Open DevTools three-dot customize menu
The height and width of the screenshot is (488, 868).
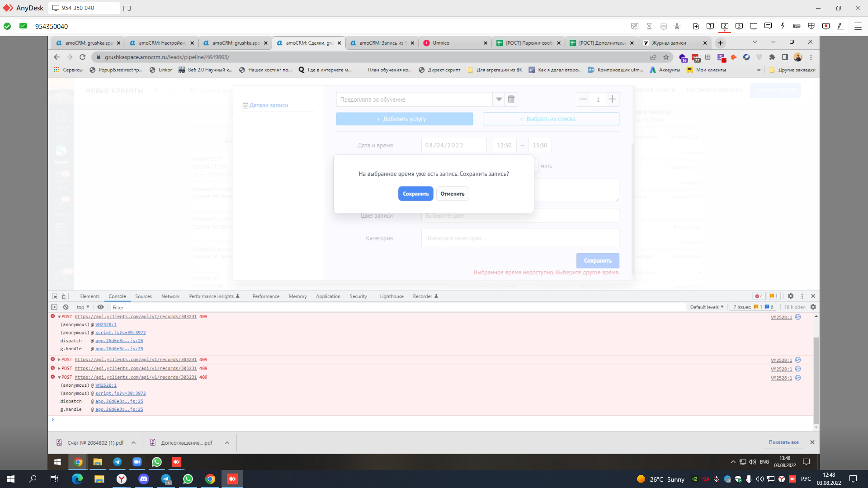pyautogui.click(x=802, y=296)
